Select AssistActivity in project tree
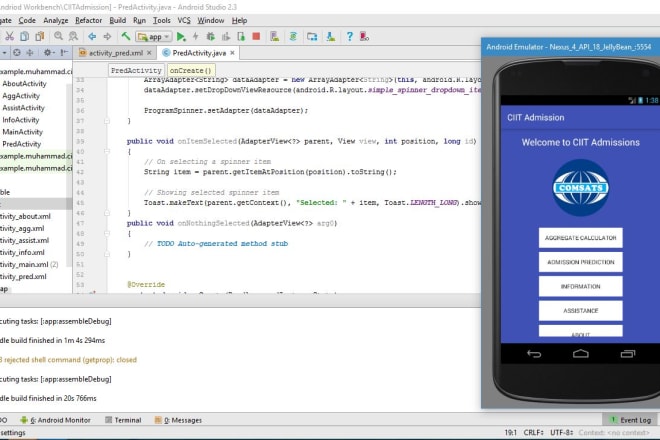 23,108
